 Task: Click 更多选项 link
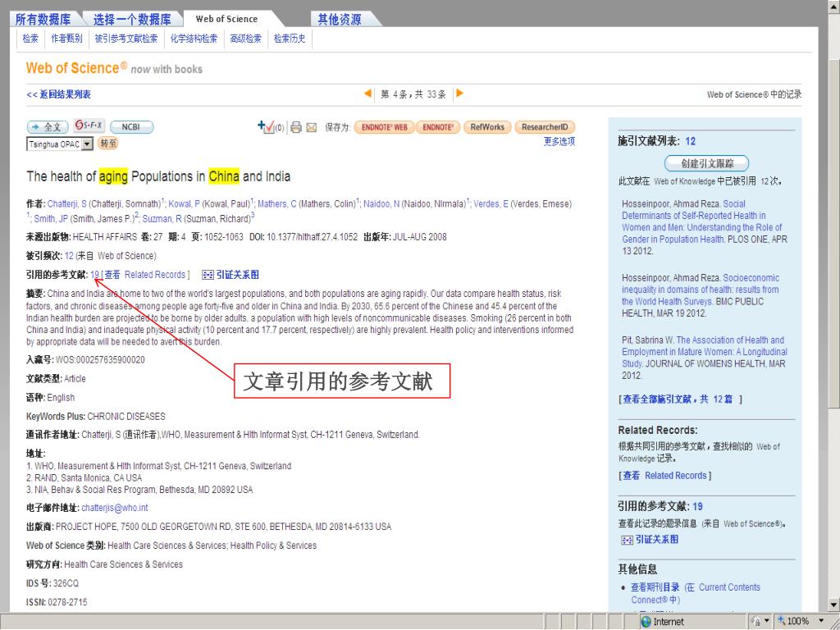(x=559, y=141)
